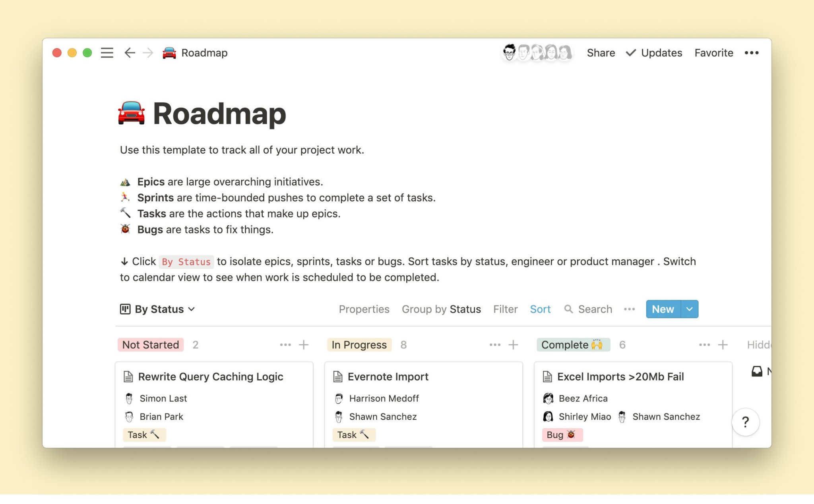Open the help question mark button

(745, 422)
